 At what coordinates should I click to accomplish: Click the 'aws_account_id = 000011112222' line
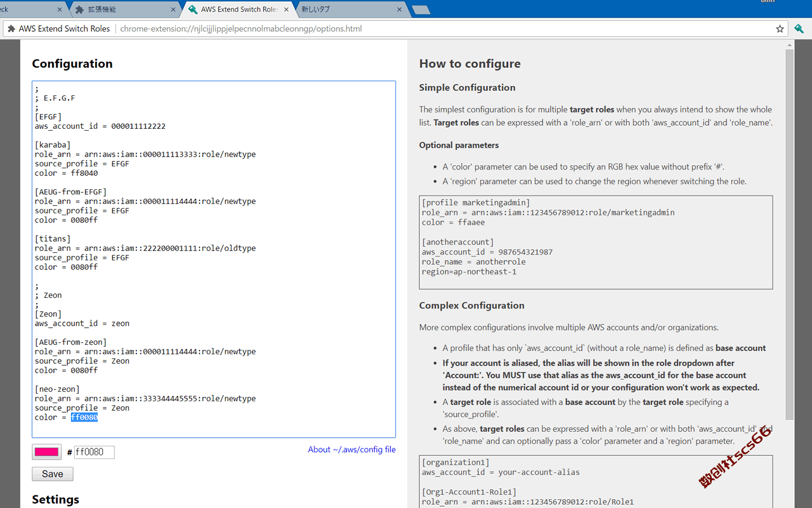tap(100, 126)
